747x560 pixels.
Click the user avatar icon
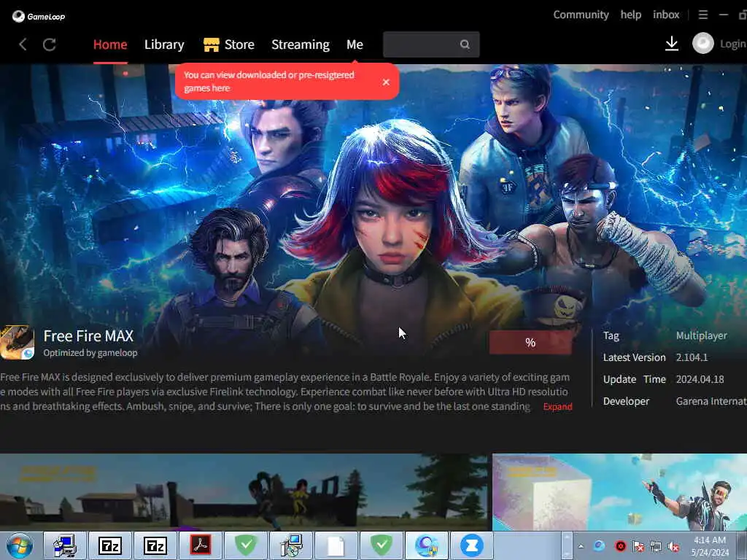coord(703,43)
